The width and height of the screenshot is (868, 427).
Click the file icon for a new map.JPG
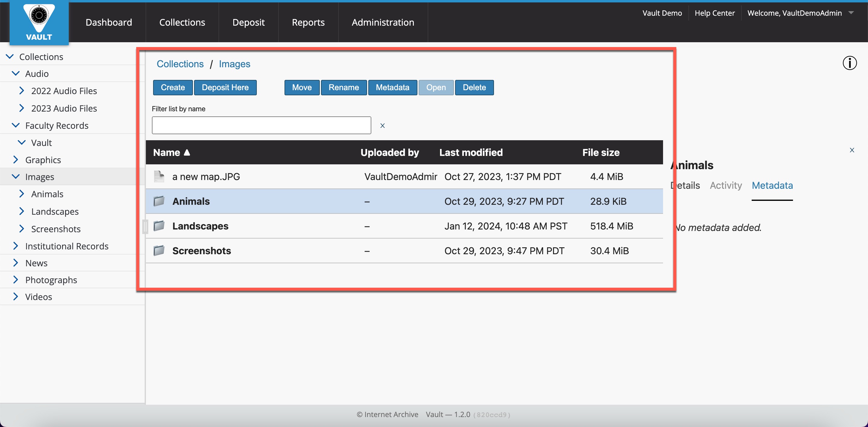[x=159, y=177]
